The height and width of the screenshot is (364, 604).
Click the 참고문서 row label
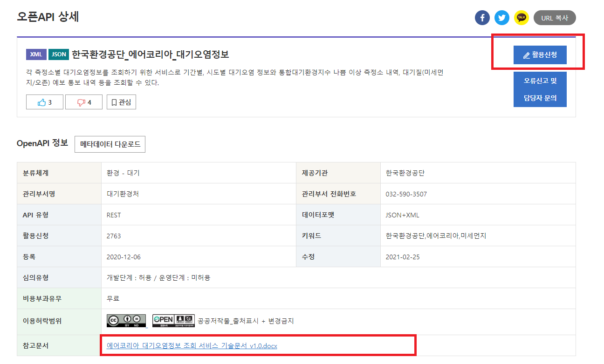click(x=35, y=346)
